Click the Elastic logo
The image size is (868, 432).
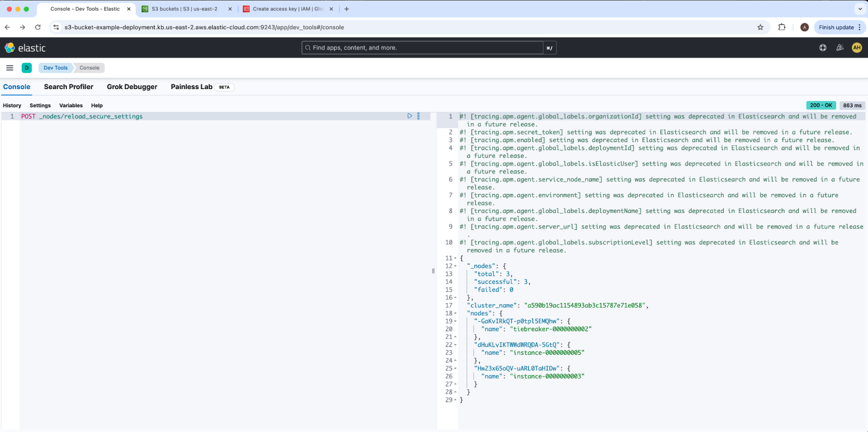25,48
